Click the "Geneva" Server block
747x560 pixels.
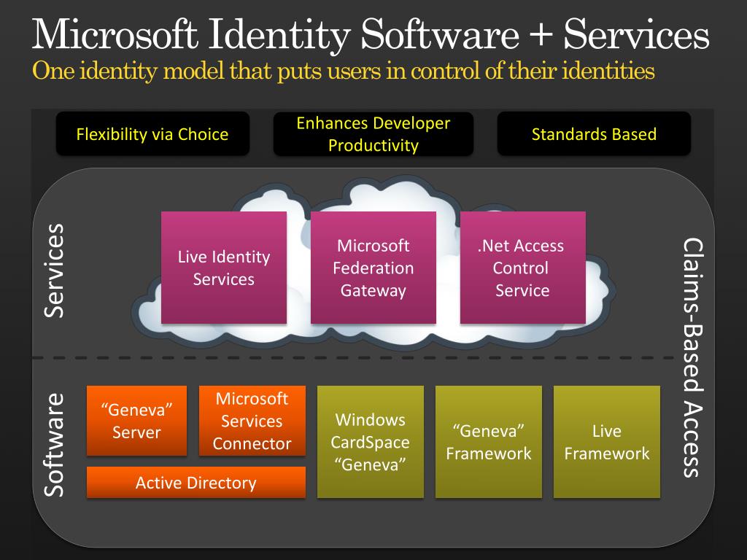pos(136,421)
